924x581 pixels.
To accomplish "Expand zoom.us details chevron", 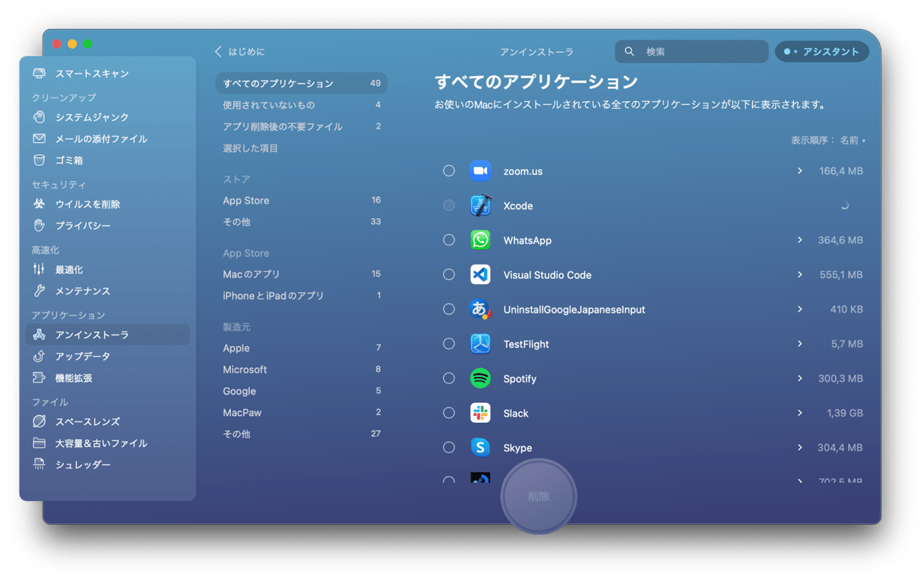I will coord(799,171).
